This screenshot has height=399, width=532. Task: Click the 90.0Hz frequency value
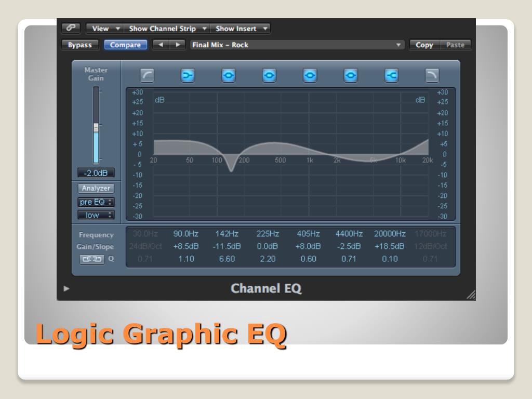186,234
